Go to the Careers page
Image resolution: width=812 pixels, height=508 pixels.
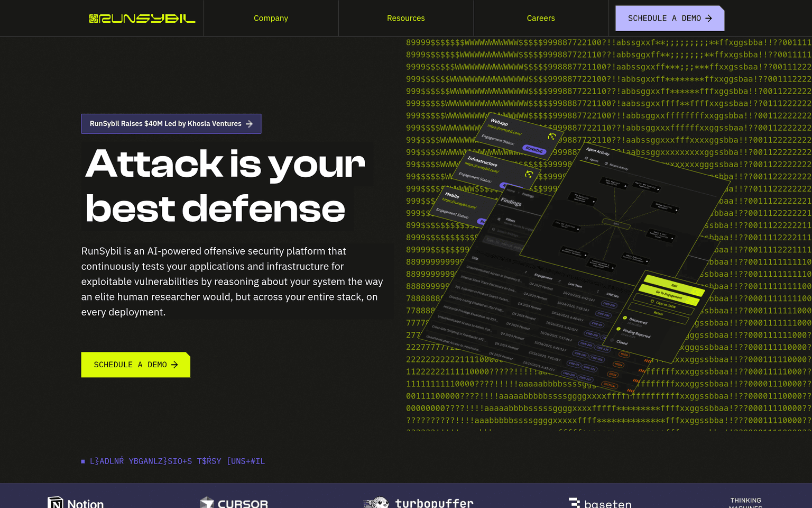(x=541, y=18)
